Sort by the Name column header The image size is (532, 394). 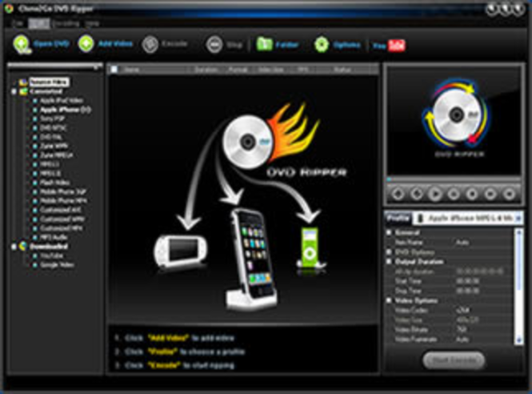coord(132,70)
